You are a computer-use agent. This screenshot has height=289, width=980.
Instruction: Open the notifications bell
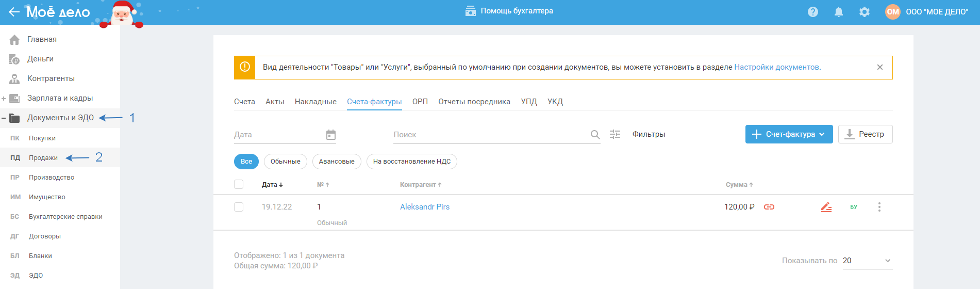coord(839,12)
